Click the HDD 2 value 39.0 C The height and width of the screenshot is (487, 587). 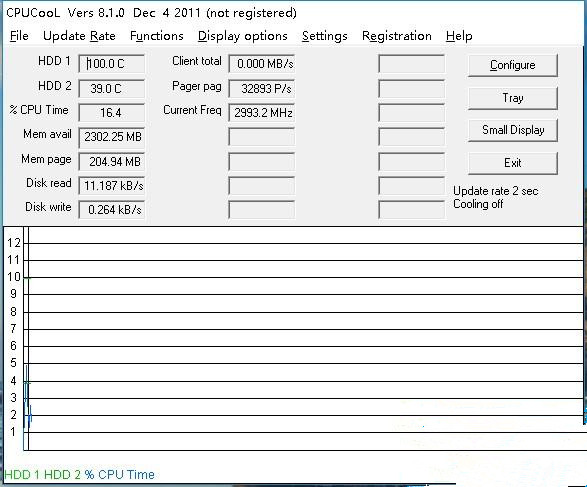[x=112, y=89]
